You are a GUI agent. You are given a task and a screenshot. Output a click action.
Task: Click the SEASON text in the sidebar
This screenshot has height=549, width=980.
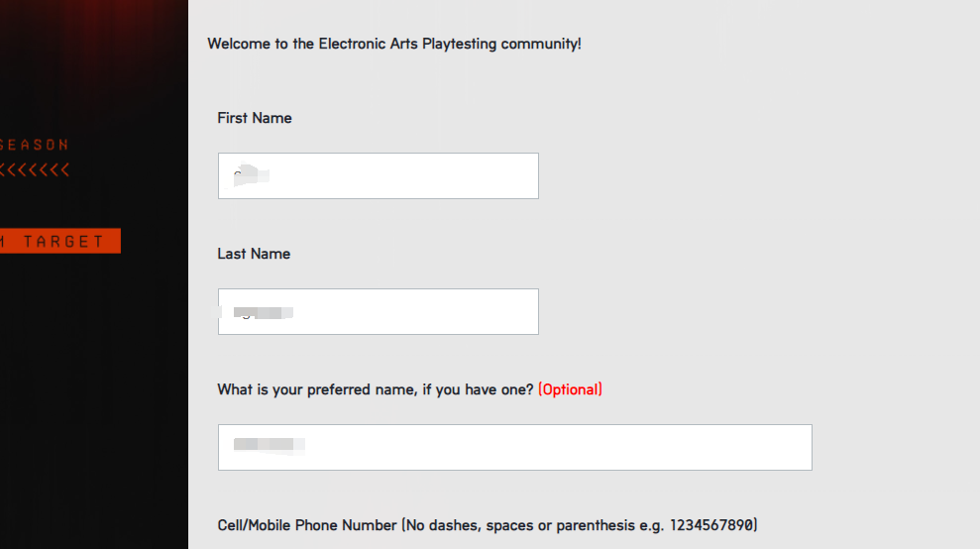tap(35, 145)
